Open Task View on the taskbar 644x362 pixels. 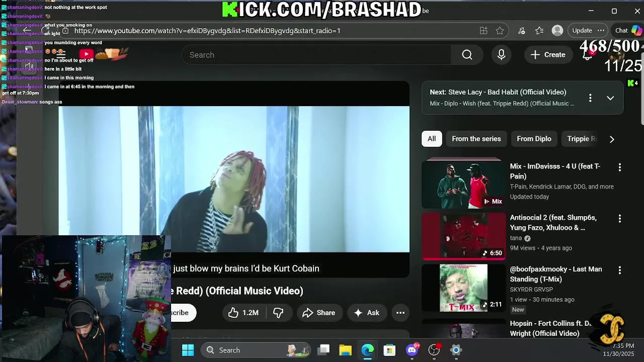pyautogui.click(x=324, y=350)
